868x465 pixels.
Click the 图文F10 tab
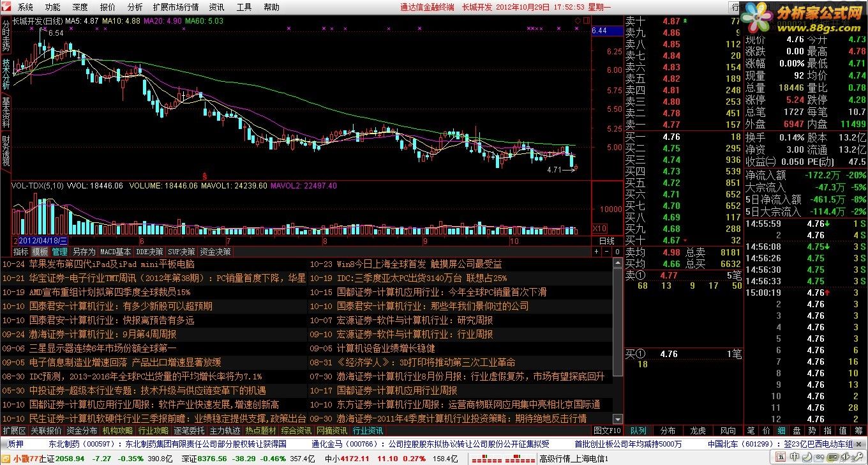607,431
